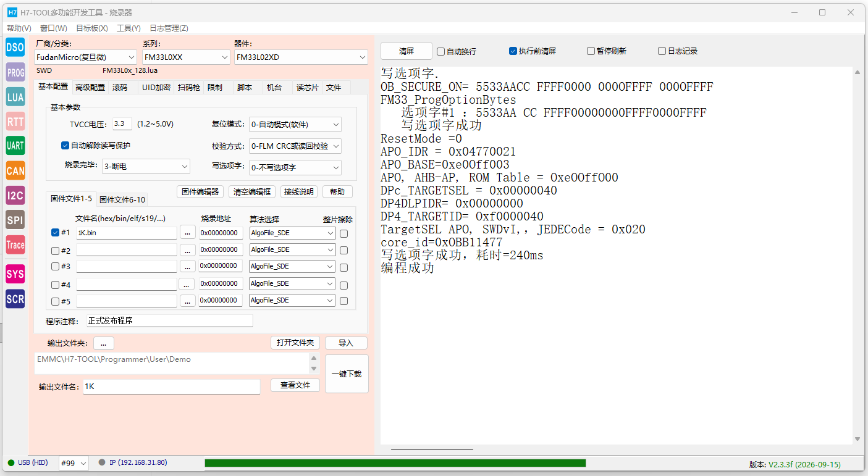Click the TVCC电压 input field
The height and width of the screenshot is (476, 868).
[122, 124]
